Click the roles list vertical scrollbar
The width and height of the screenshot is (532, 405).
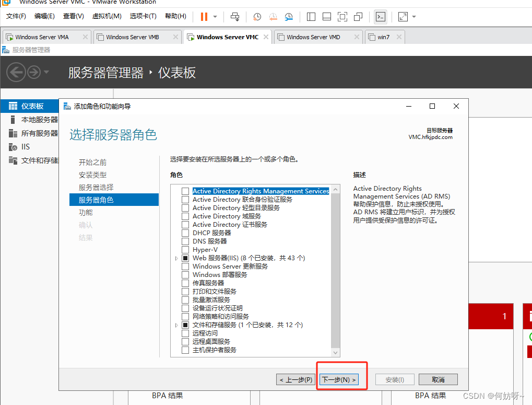point(335,272)
